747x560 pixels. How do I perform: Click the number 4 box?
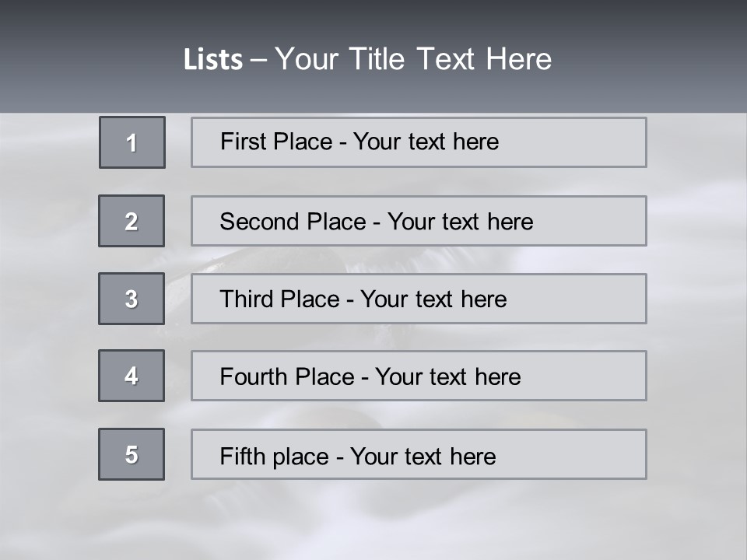click(132, 376)
